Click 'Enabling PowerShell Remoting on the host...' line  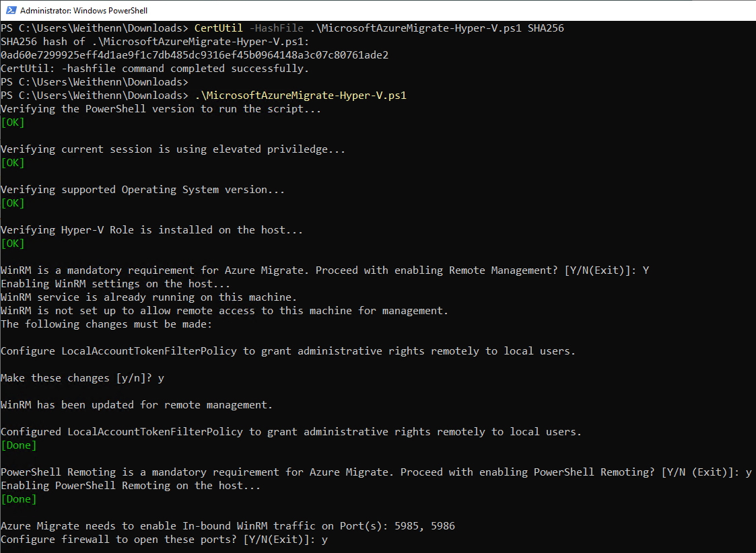pyautogui.click(x=131, y=486)
